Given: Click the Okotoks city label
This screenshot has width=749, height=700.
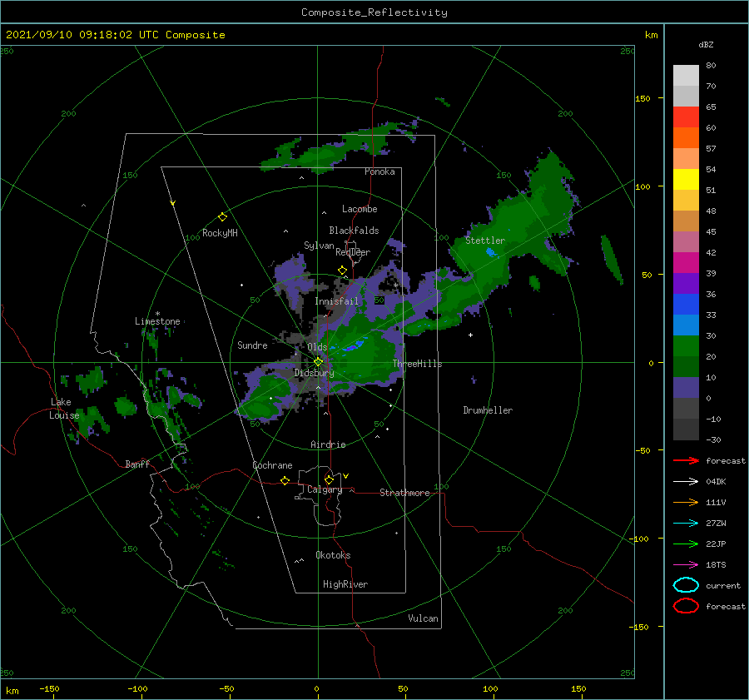Looking at the screenshot, I should [x=333, y=555].
